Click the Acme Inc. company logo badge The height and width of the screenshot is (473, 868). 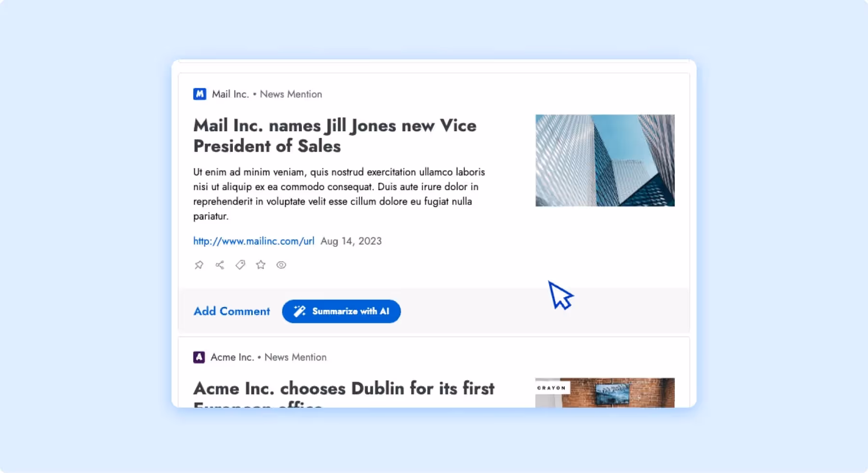pos(199,357)
